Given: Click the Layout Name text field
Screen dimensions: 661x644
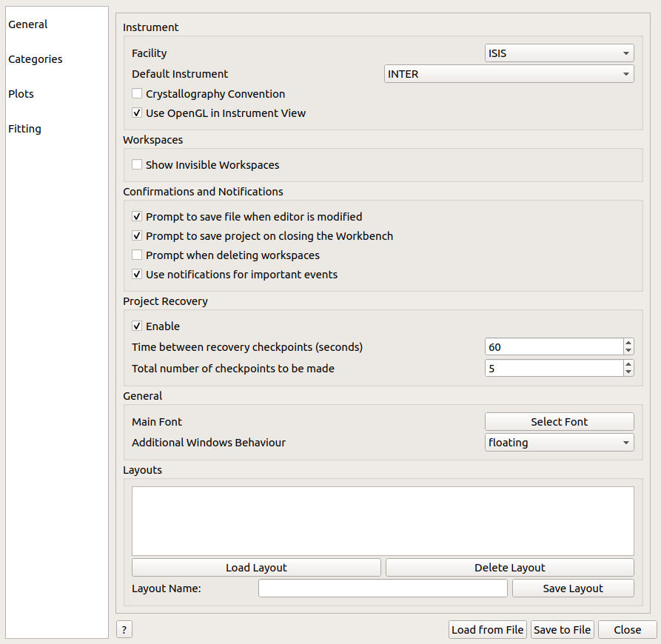Looking at the screenshot, I should coord(383,588).
